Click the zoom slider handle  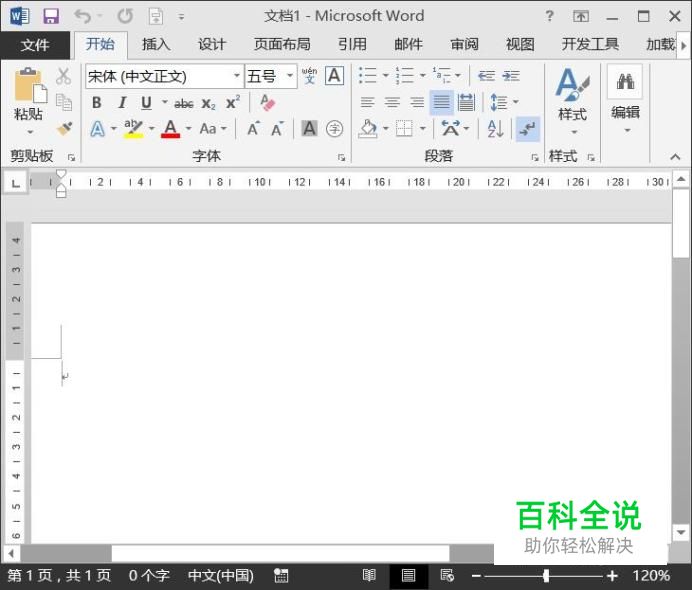click(x=546, y=575)
